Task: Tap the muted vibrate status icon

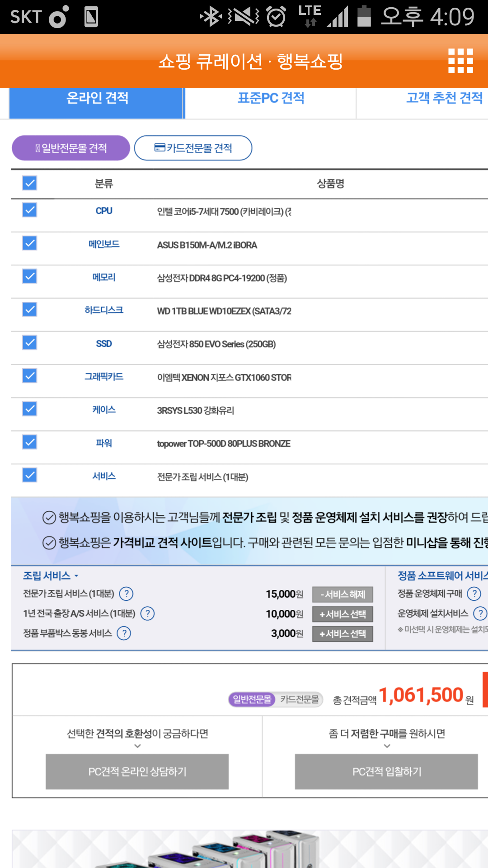Action: pos(244,17)
